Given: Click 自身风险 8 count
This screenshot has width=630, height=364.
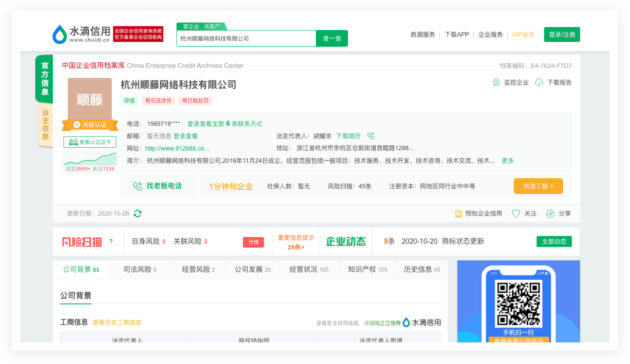Looking at the screenshot, I should tap(149, 241).
